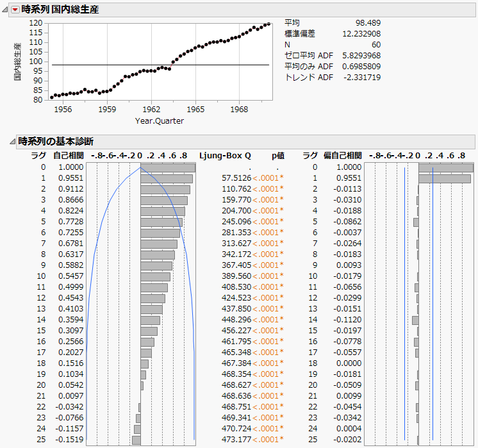Select autocorrelation value -0.1519 at lag 25
The image size is (478, 448).
(x=69, y=440)
